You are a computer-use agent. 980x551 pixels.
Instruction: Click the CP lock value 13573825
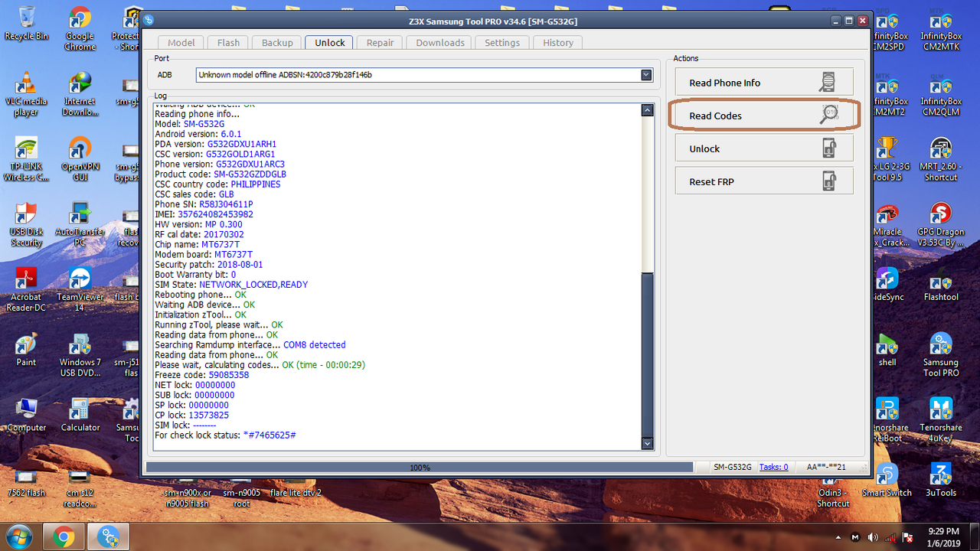click(208, 415)
